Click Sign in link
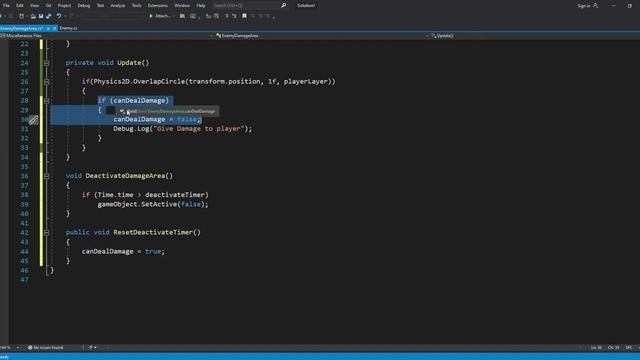This screenshot has height=360, width=640. (583, 6)
